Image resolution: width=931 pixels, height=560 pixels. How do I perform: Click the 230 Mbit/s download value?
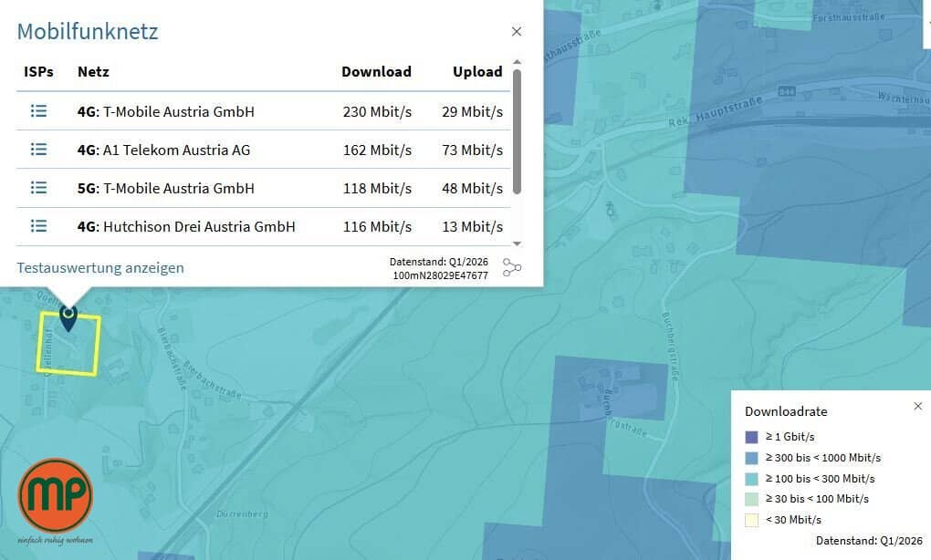coord(377,111)
